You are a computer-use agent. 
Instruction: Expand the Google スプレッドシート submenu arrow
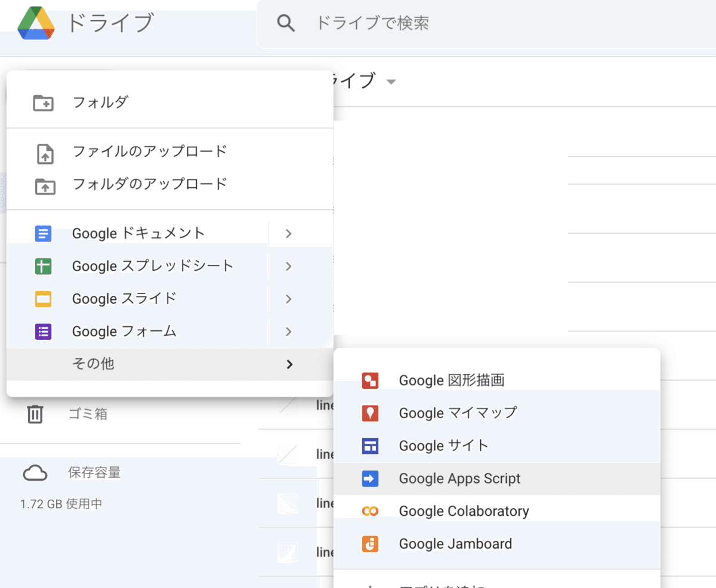[289, 267]
